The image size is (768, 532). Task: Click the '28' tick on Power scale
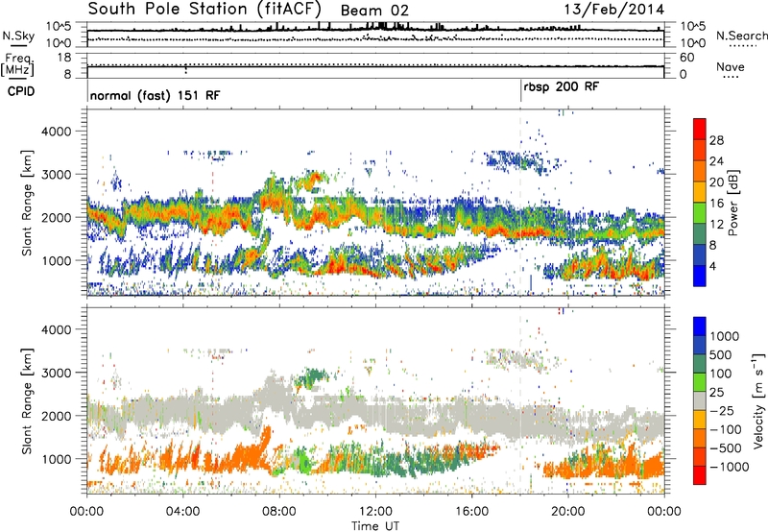(716, 140)
